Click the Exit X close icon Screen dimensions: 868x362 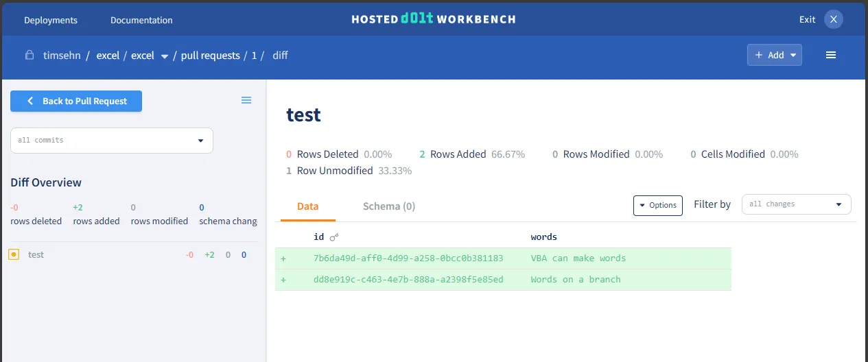(x=833, y=19)
